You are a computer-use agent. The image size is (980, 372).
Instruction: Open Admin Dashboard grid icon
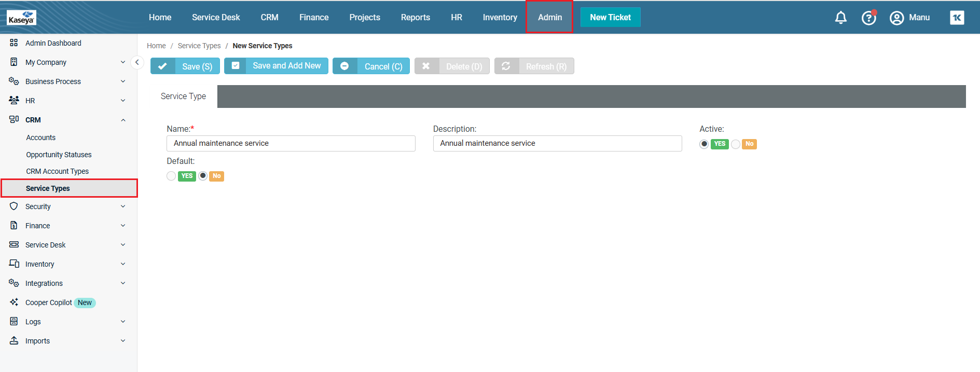pos(14,43)
